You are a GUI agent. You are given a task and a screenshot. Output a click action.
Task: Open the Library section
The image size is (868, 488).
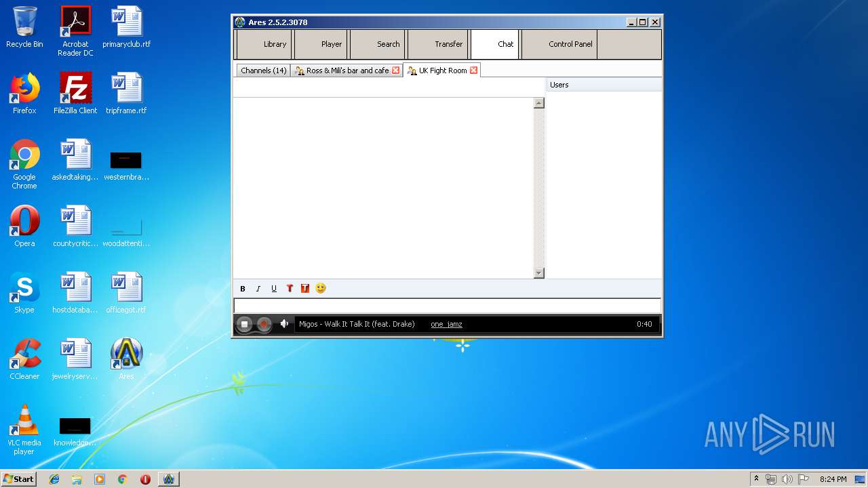coord(265,44)
